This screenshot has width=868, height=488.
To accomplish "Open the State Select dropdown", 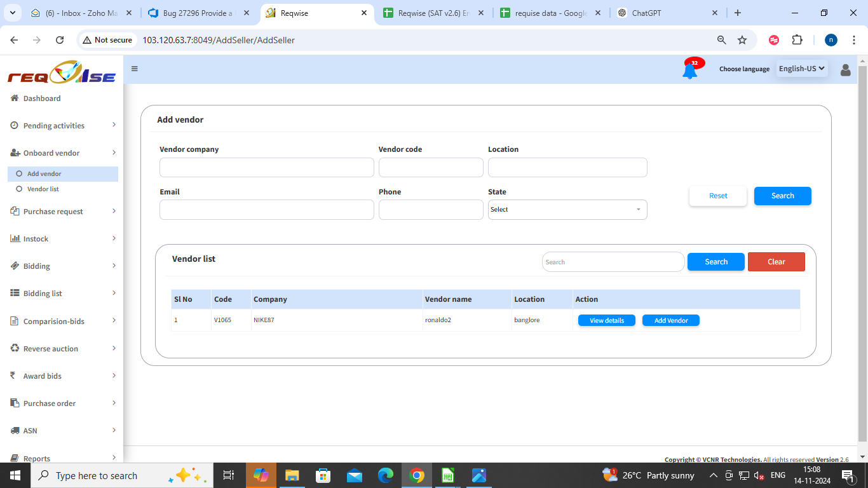I will [567, 210].
